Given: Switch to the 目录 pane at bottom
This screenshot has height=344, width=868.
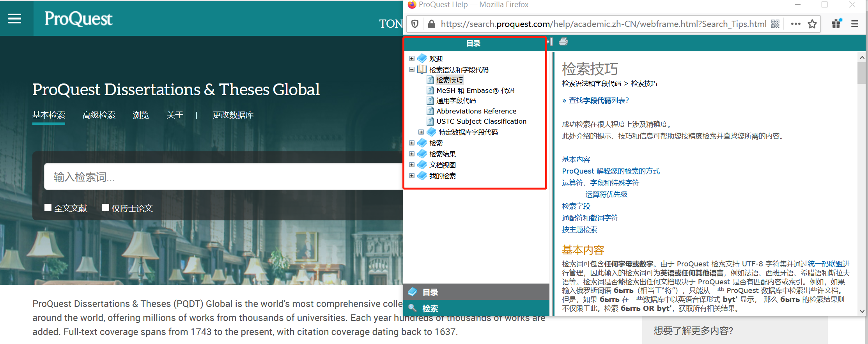Looking at the screenshot, I should click(x=476, y=292).
